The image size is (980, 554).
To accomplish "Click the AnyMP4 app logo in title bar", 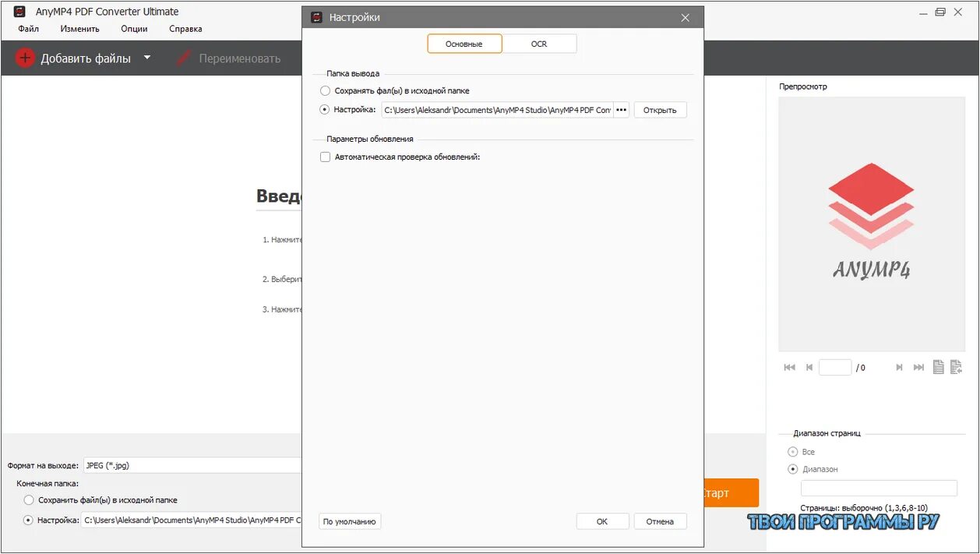I will click(19, 12).
